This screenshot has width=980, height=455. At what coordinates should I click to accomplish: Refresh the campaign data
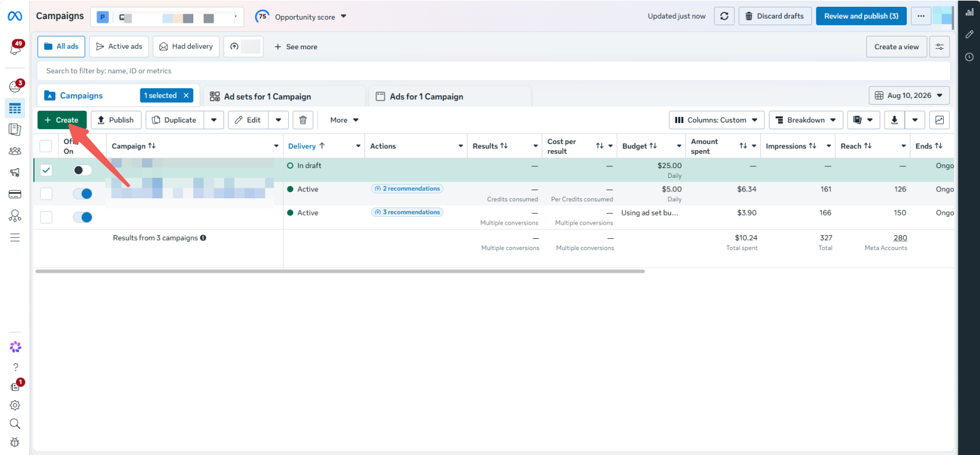pyautogui.click(x=724, y=16)
